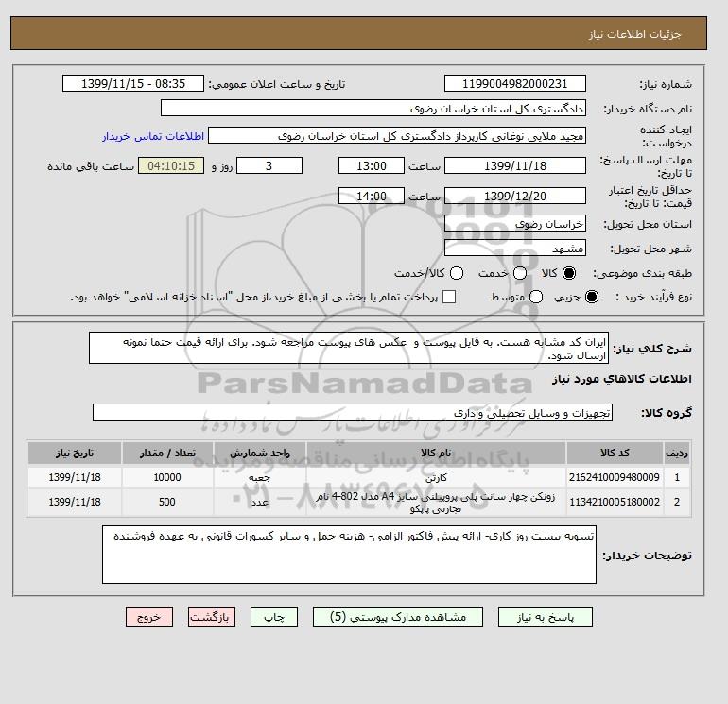Click the need date in the زونکن row
728x704 pixels.
[75, 502]
